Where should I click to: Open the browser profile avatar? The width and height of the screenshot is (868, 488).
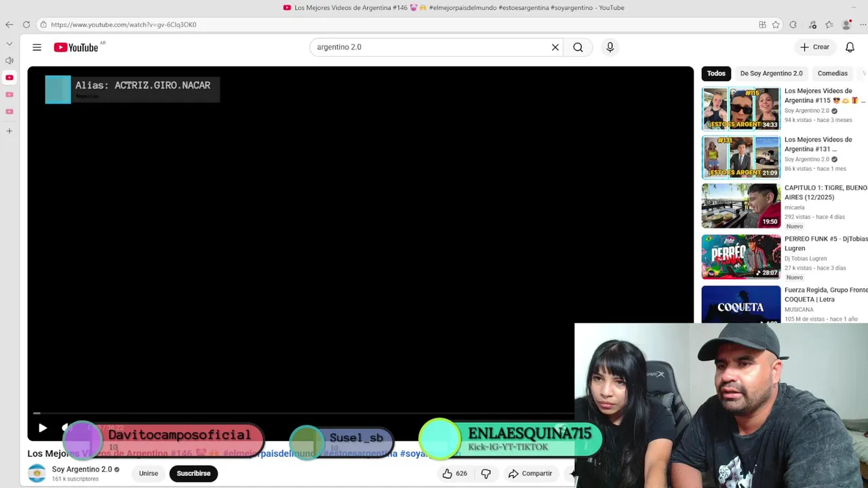coord(846,24)
